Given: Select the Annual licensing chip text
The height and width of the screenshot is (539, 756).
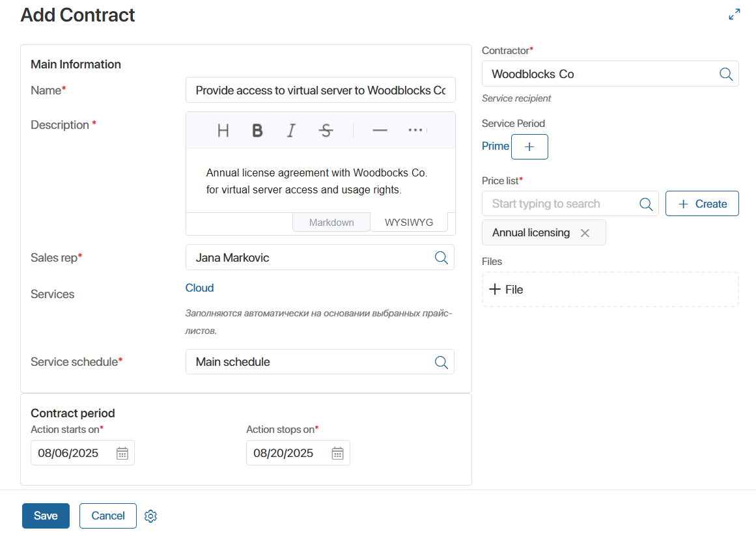Looking at the screenshot, I should click(531, 233).
